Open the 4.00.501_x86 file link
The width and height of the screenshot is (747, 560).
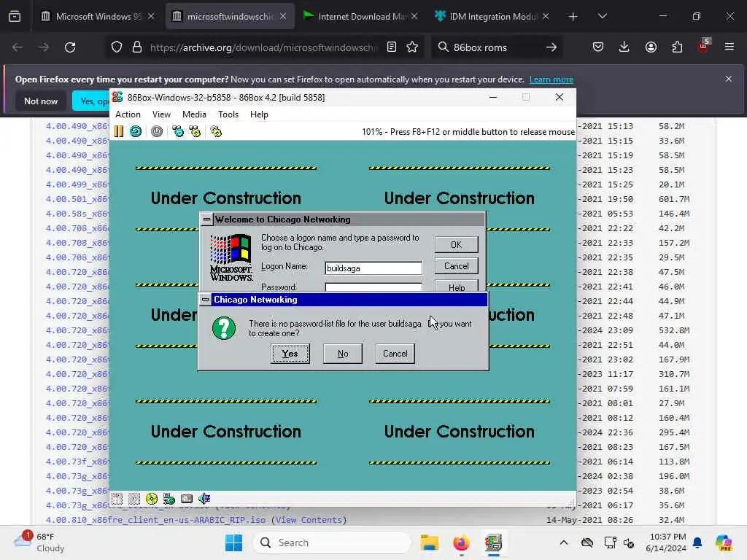77,199
